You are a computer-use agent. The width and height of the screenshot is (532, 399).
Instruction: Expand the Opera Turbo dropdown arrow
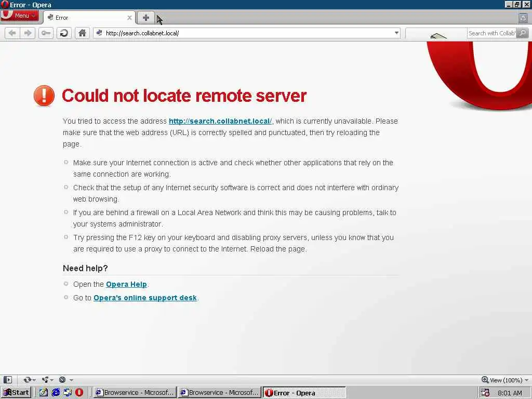[x=71, y=380]
